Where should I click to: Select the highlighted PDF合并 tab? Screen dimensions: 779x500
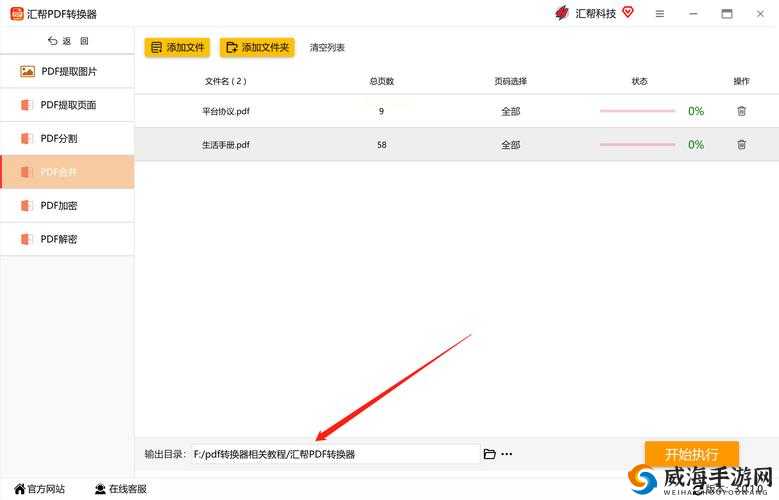click(x=67, y=172)
